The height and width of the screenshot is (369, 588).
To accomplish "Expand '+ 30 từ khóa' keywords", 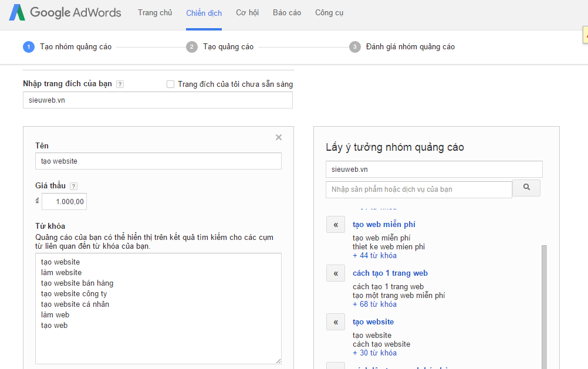I will click(x=374, y=353).
